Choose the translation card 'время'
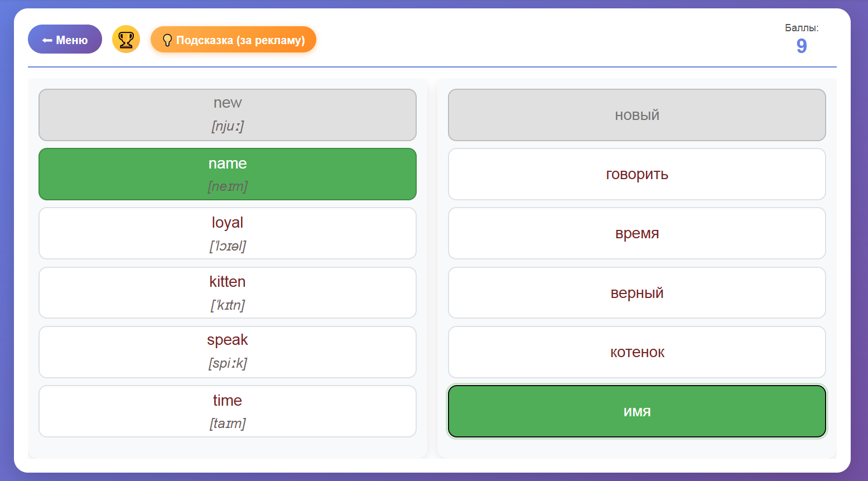Viewport: 868px width, 481px height. tap(636, 233)
